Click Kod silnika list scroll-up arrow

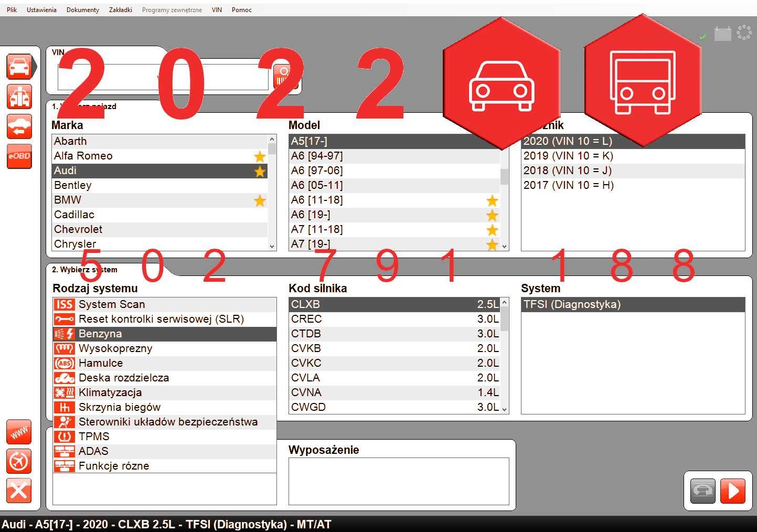click(504, 302)
